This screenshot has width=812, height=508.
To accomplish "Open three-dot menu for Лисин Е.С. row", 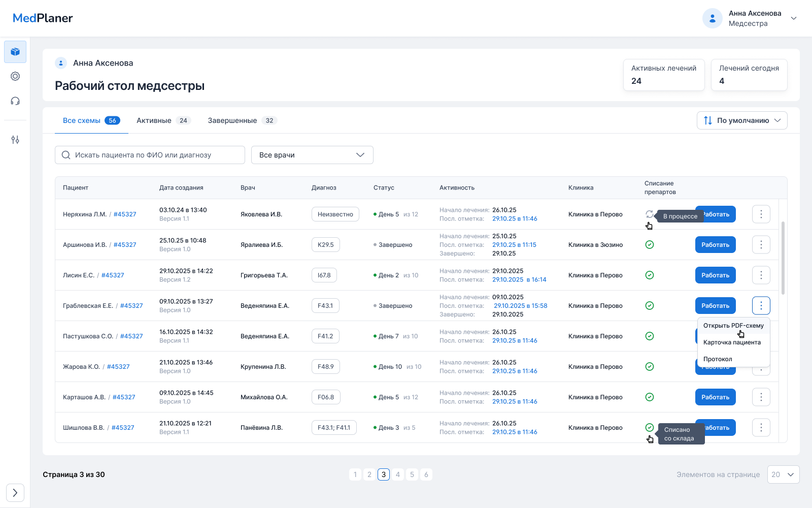I will click(761, 275).
